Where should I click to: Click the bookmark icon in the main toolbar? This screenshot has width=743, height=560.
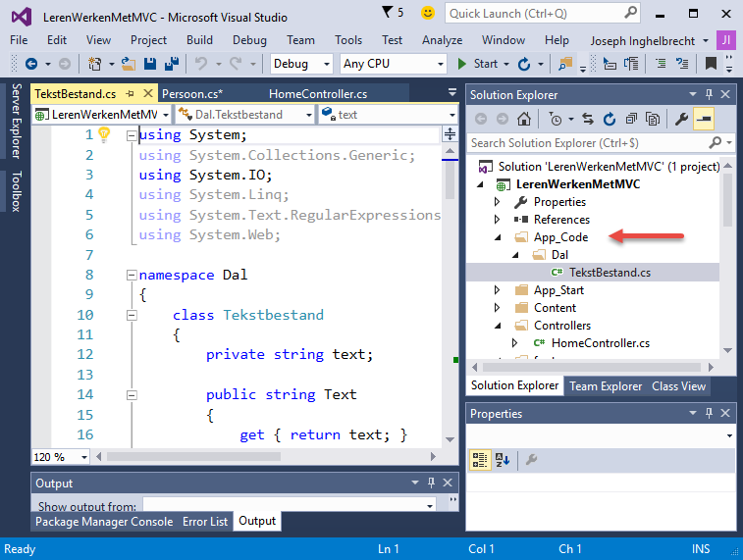[x=711, y=64]
